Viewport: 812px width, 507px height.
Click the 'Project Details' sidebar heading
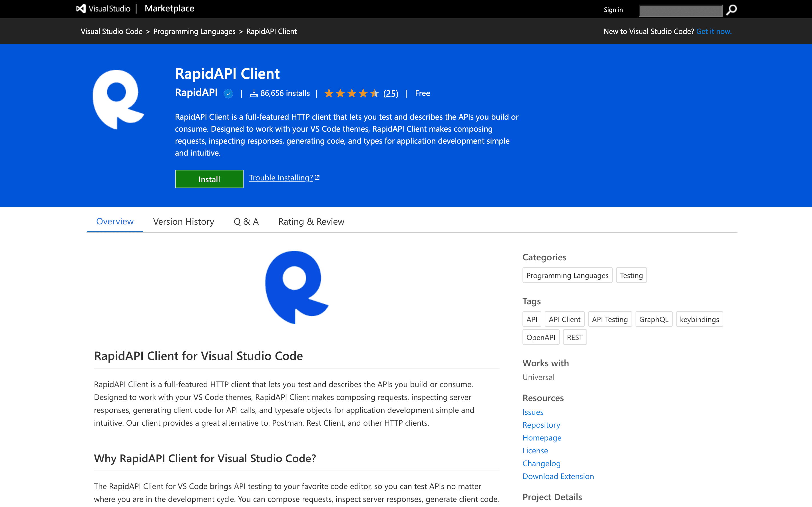tap(552, 497)
